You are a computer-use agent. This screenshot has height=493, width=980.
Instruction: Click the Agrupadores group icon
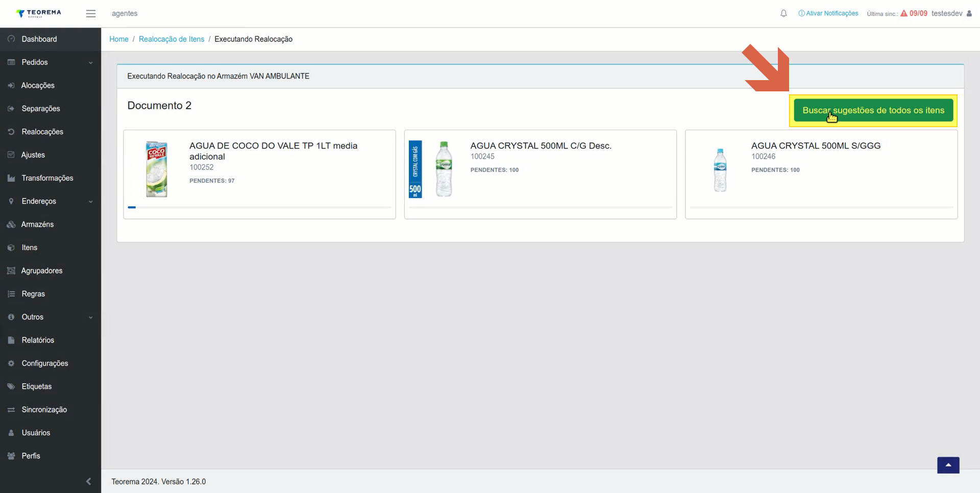(11, 270)
